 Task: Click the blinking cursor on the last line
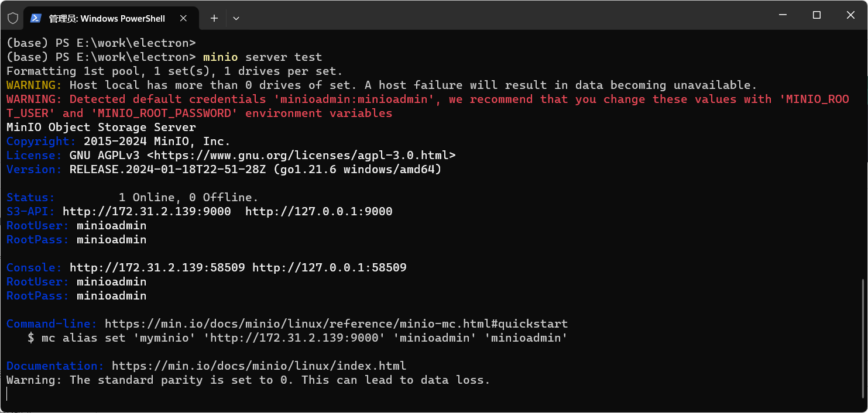click(x=8, y=394)
